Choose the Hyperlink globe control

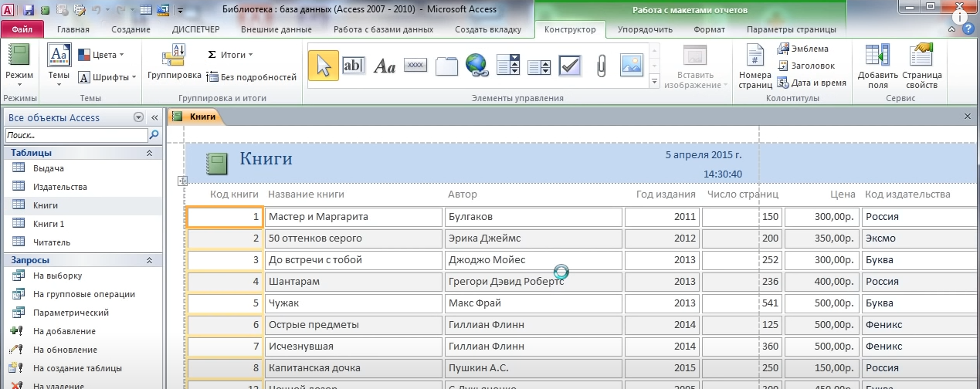tap(477, 66)
